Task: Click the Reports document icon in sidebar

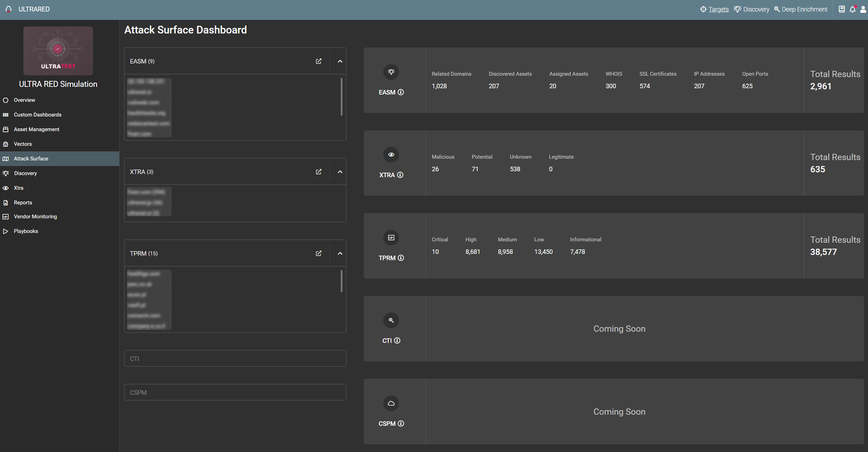Action: click(6, 203)
